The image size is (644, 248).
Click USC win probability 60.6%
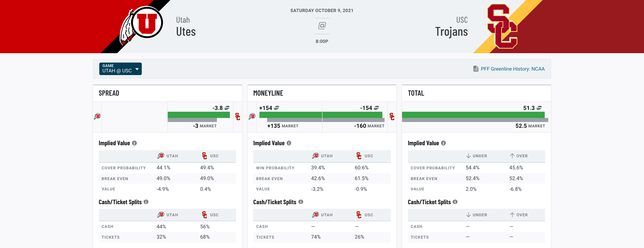pos(362,168)
